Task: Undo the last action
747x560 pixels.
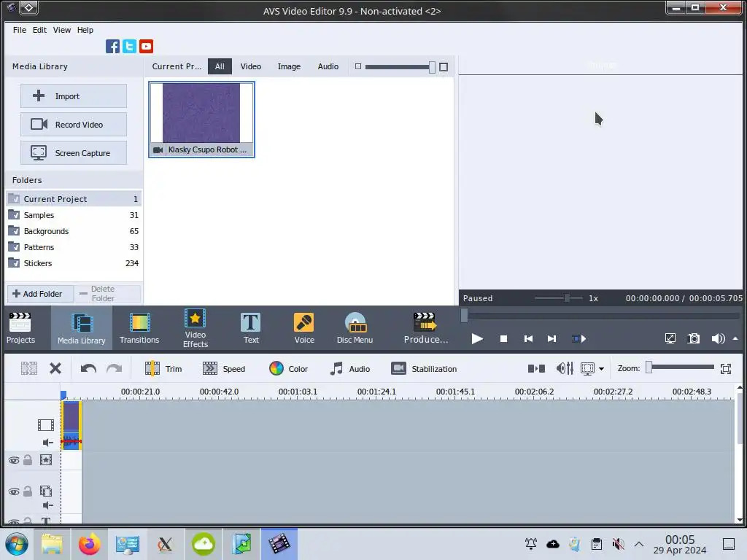Action: [x=88, y=368]
